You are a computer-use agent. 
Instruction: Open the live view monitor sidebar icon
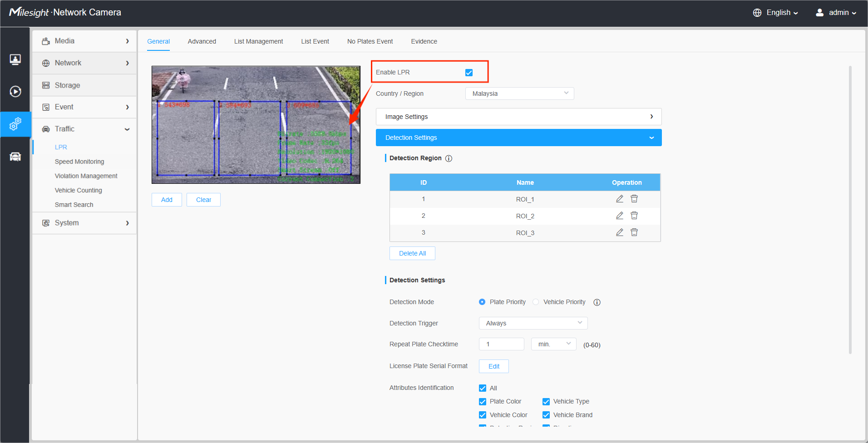[15, 59]
